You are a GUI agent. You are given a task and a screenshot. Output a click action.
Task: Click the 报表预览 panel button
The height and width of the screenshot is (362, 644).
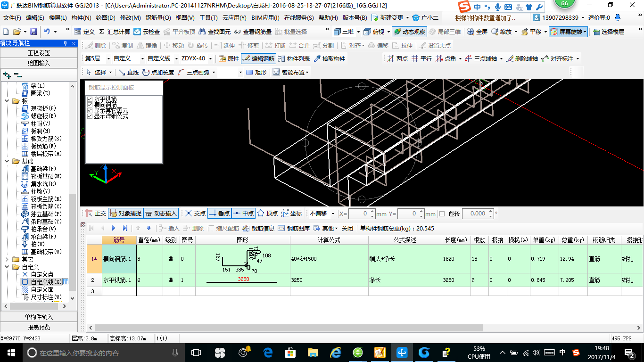pyautogui.click(x=39, y=327)
